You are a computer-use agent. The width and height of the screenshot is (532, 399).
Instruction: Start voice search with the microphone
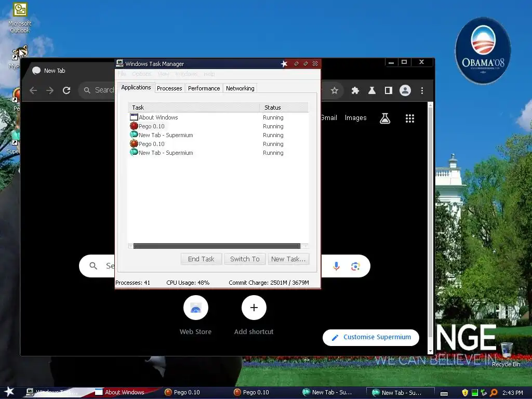click(x=336, y=266)
